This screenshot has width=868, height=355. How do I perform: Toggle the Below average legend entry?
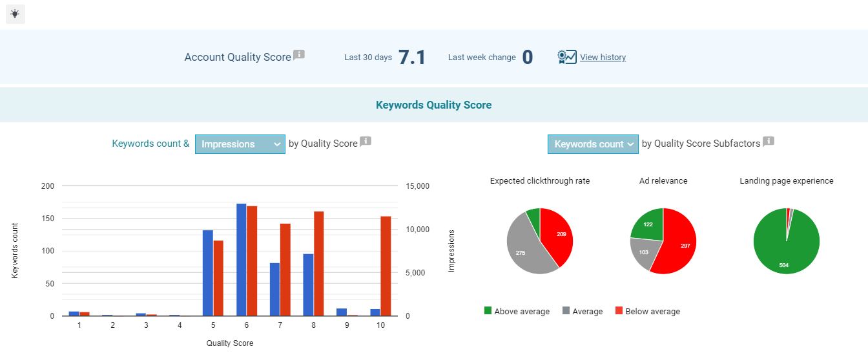pos(647,311)
